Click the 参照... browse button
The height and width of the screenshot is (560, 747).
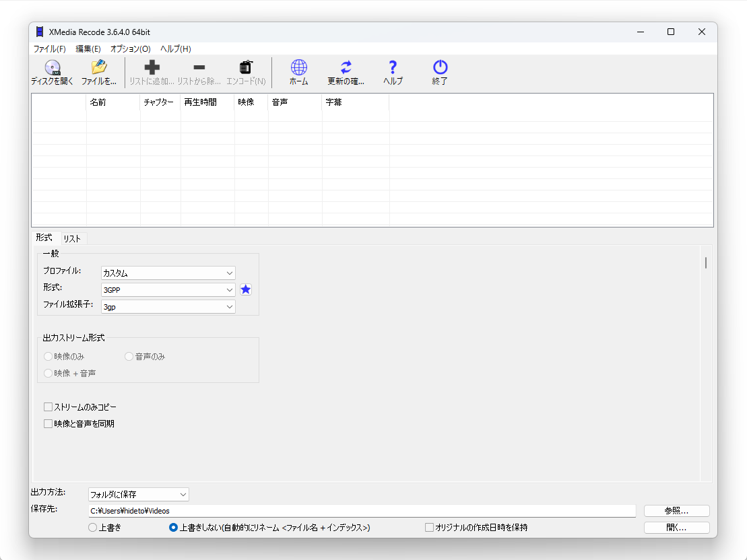pyautogui.click(x=676, y=511)
